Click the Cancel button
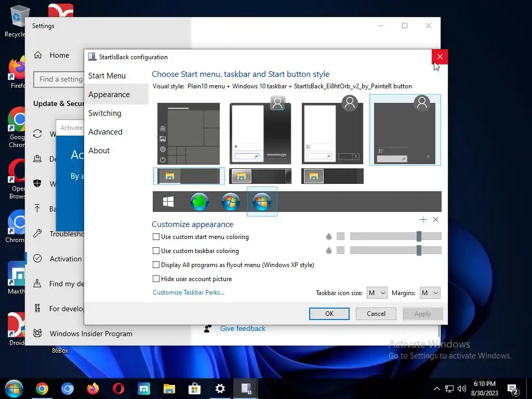 pyautogui.click(x=376, y=313)
